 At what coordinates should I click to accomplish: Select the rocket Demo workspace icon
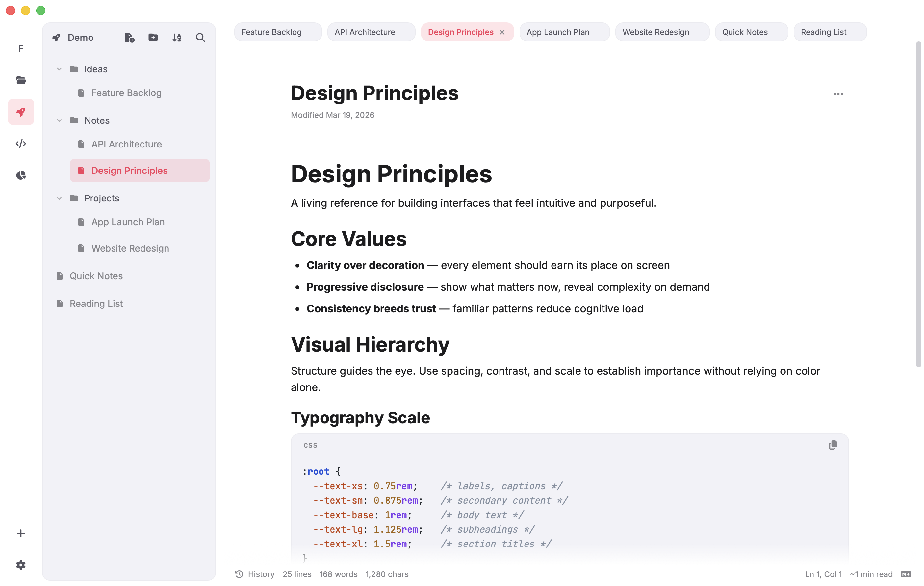[21, 112]
